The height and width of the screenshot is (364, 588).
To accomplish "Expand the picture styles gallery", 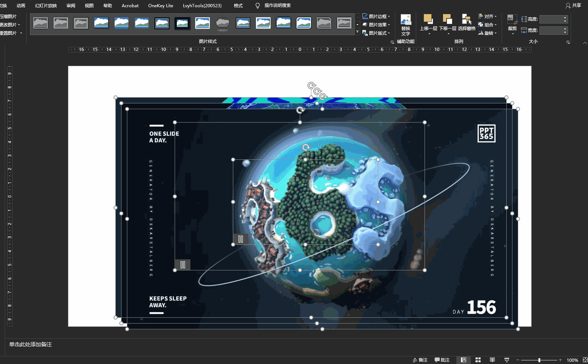I will (358, 32).
